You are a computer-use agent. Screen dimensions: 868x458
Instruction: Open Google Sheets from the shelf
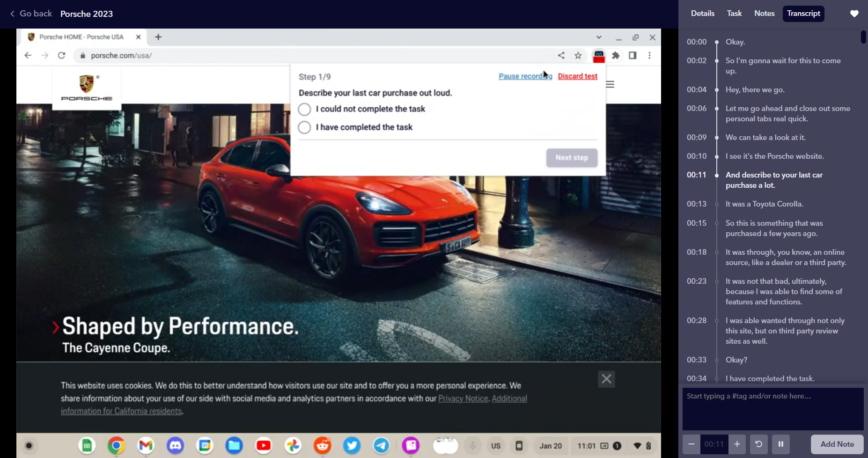(x=87, y=446)
